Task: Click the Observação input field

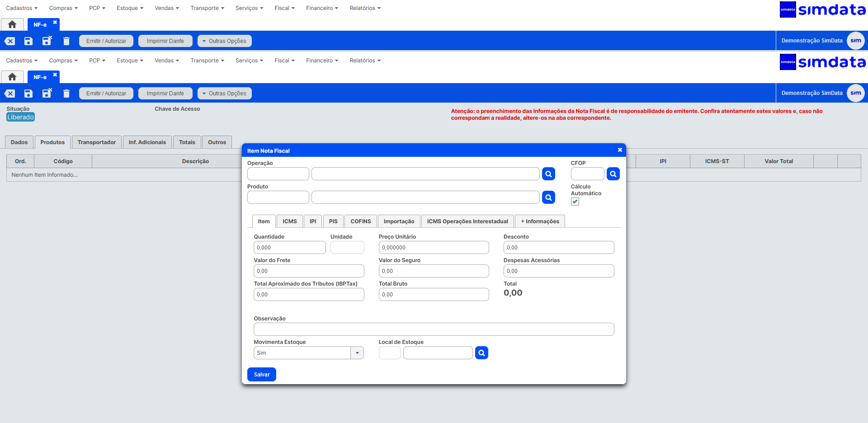Action: click(x=434, y=329)
